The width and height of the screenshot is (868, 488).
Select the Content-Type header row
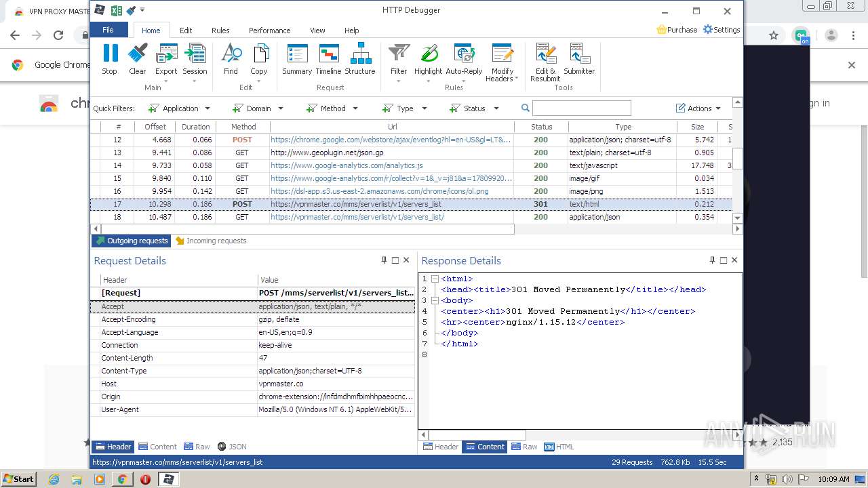(x=253, y=371)
